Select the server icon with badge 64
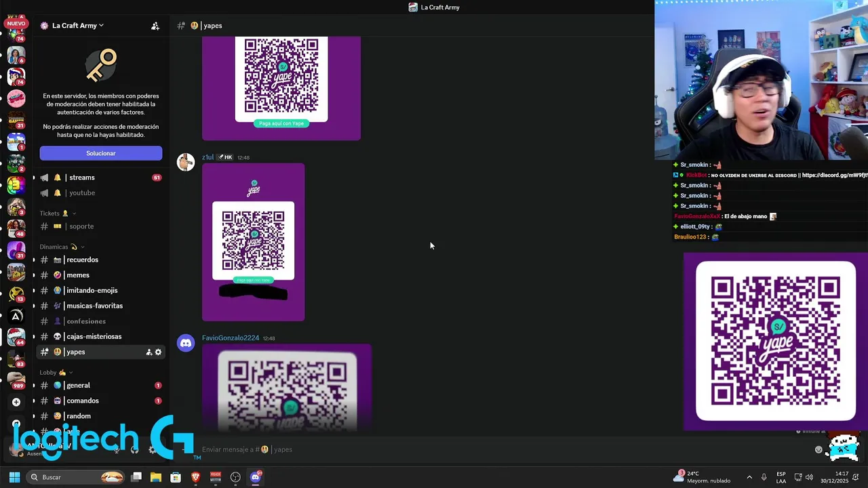 click(16, 337)
